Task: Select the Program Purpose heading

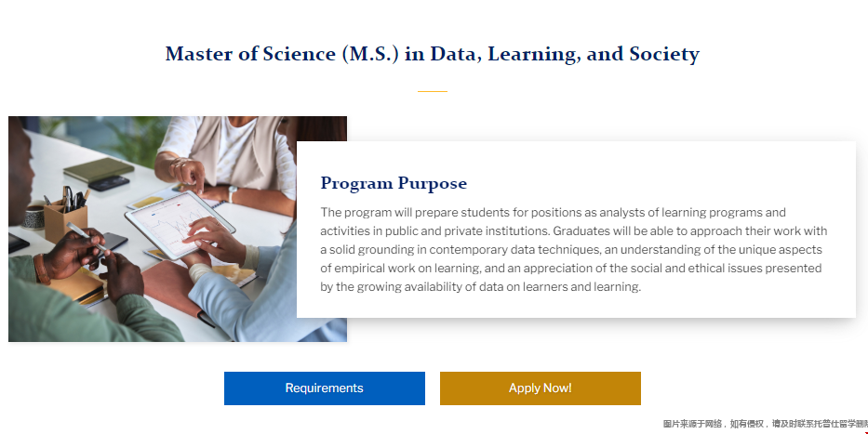Action: point(394,183)
